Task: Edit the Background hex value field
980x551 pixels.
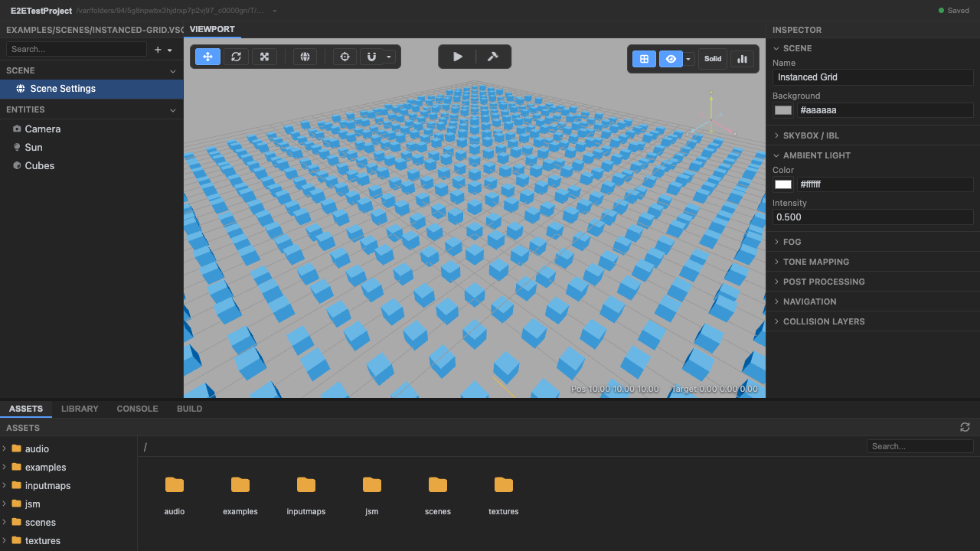Action: coord(885,110)
